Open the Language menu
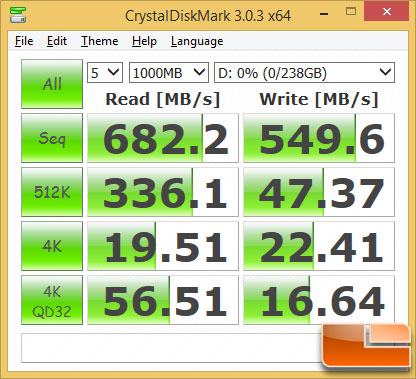 click(x=197, y=41)
